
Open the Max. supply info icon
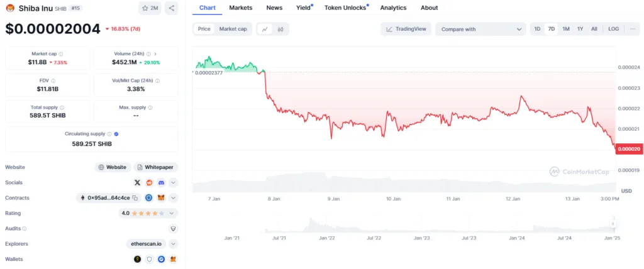pos(150,107)
